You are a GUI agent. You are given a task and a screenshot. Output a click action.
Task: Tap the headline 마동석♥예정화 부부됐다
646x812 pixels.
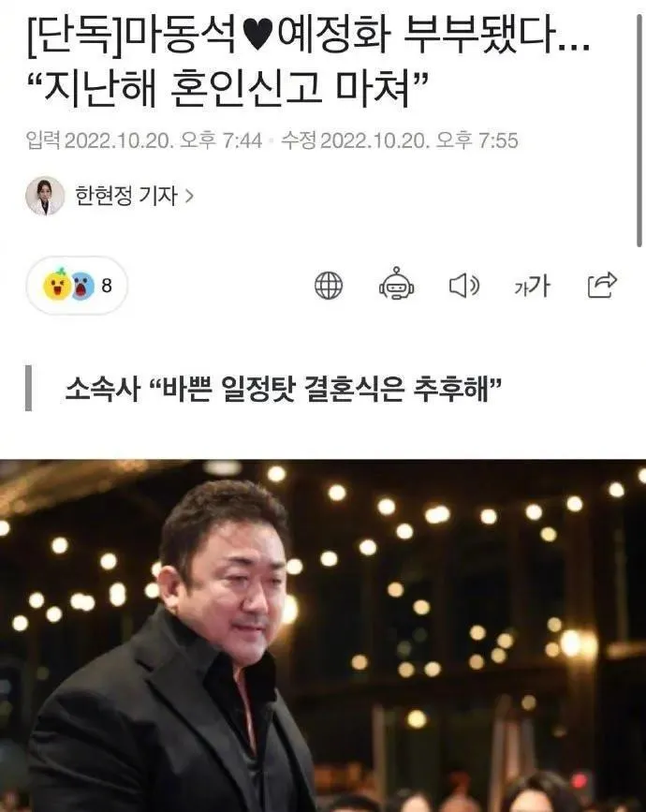tap(309, 39)
